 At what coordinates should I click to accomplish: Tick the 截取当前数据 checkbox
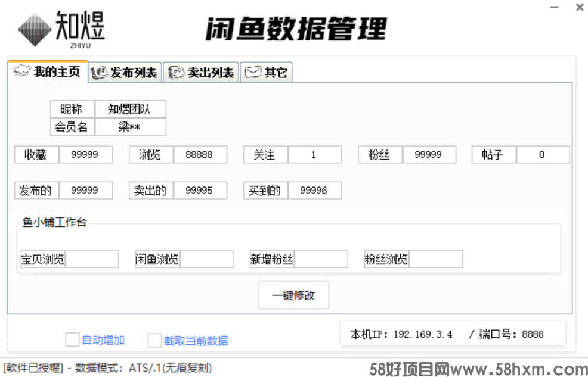coord(154,340)
